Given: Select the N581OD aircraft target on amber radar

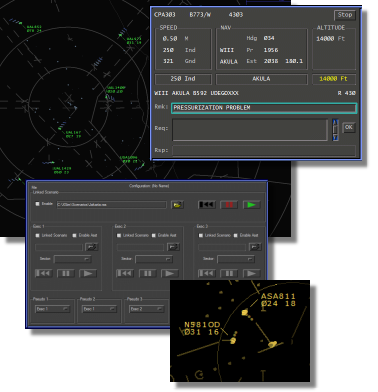Looking at the screenshot, I should (233, 341).
